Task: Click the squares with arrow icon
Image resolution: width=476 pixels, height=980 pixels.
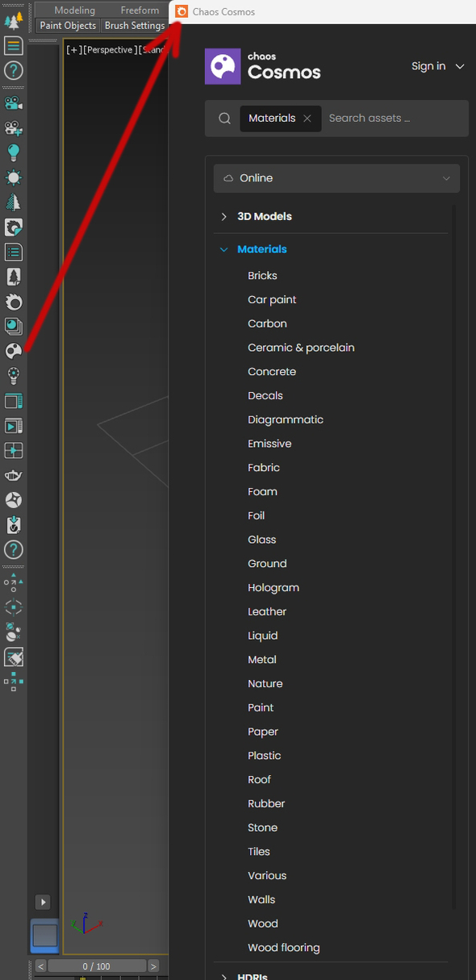Action: pyautogui.click(x=14, y=682)
